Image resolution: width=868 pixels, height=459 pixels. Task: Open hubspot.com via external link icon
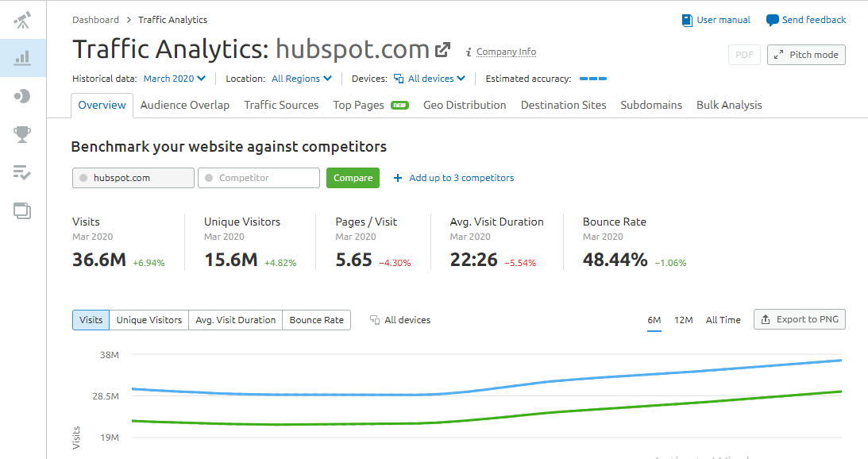pos(443,50)
